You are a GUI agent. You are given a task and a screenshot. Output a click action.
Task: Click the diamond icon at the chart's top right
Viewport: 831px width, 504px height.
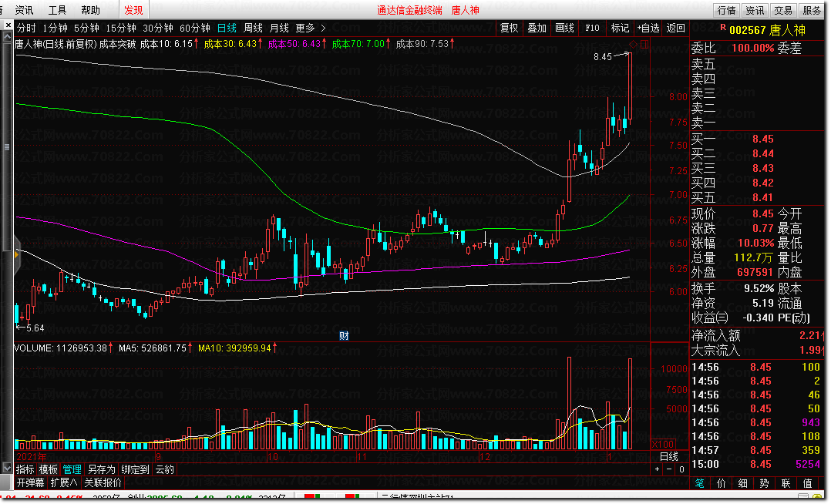[634, 44]
